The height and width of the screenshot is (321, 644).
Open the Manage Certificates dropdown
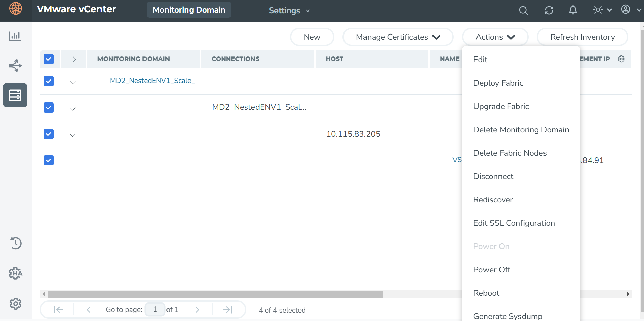coord(398,37)
